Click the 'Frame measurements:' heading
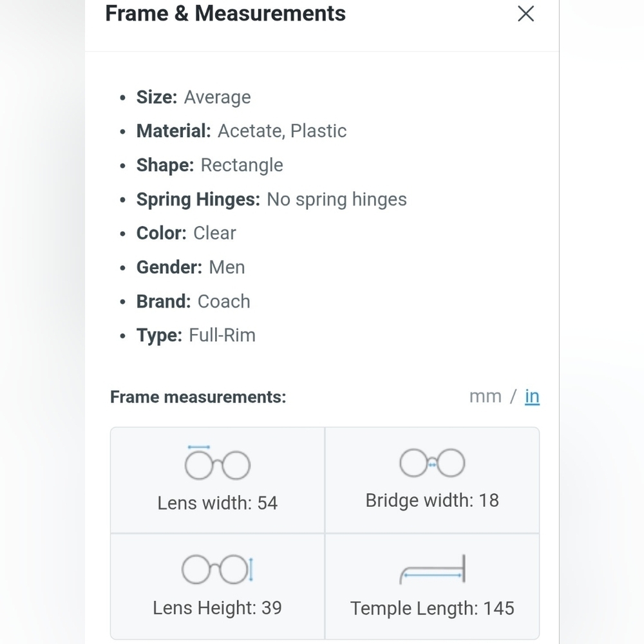 click(x=198, y=397)
